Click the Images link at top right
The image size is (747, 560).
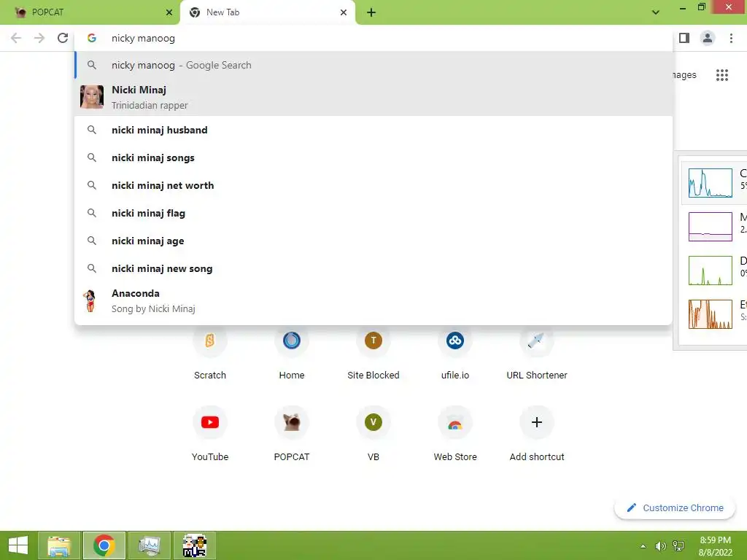point(684,75)
